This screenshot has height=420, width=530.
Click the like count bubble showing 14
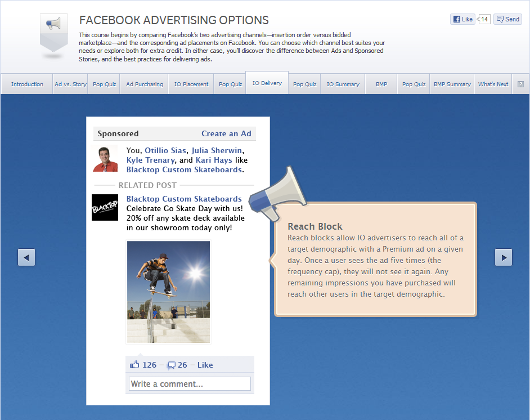click(484, 19)
